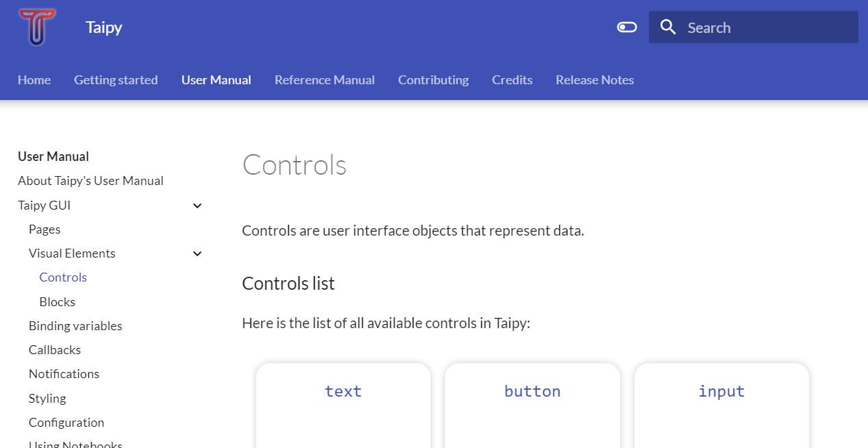Toggle dark mode with the theme switch
Image resolution: width=868 pixels, height=448 pixels.
pos(626,26)
